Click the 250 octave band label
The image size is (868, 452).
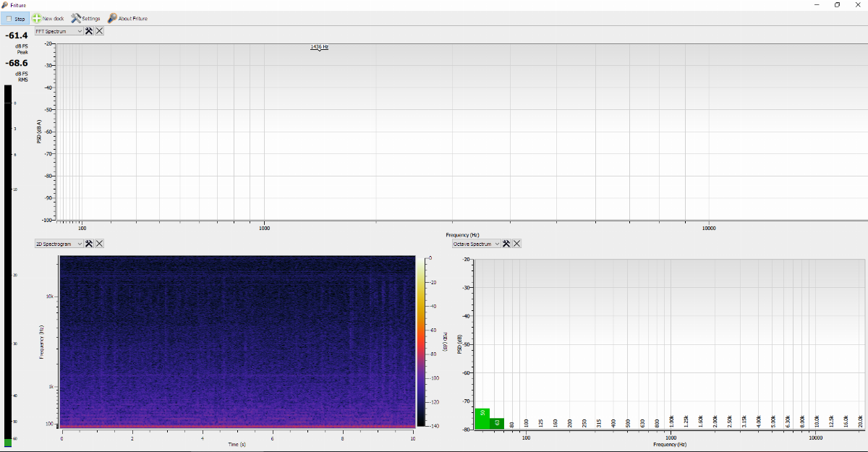tap(584, 422)
